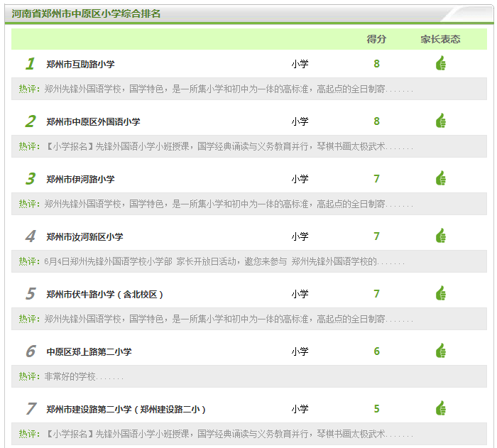Like 郑州市中原区外国语小学 with thumbs-up

[441, 121]
